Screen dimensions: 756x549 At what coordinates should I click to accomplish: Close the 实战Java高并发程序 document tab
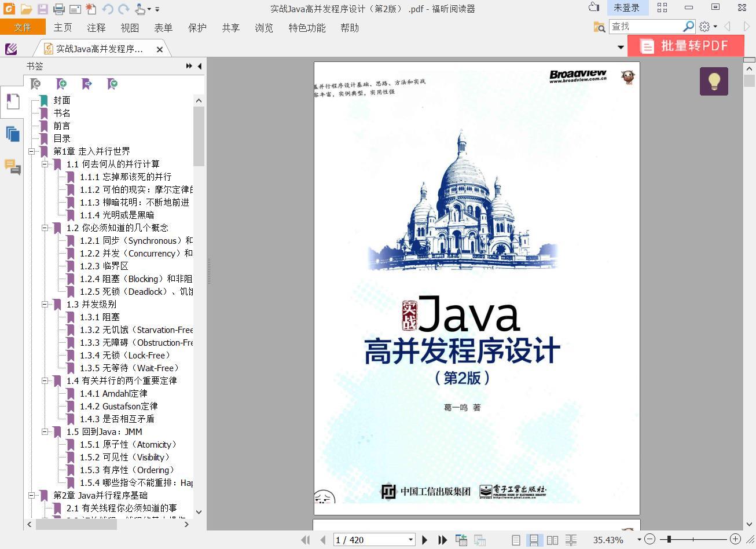point(160,49)
